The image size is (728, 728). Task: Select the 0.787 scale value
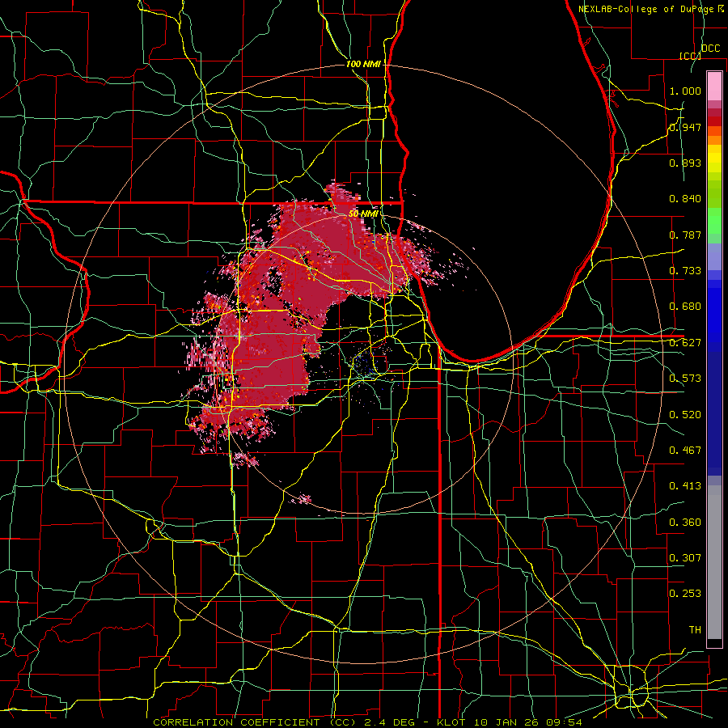click(x=685, y=235)
